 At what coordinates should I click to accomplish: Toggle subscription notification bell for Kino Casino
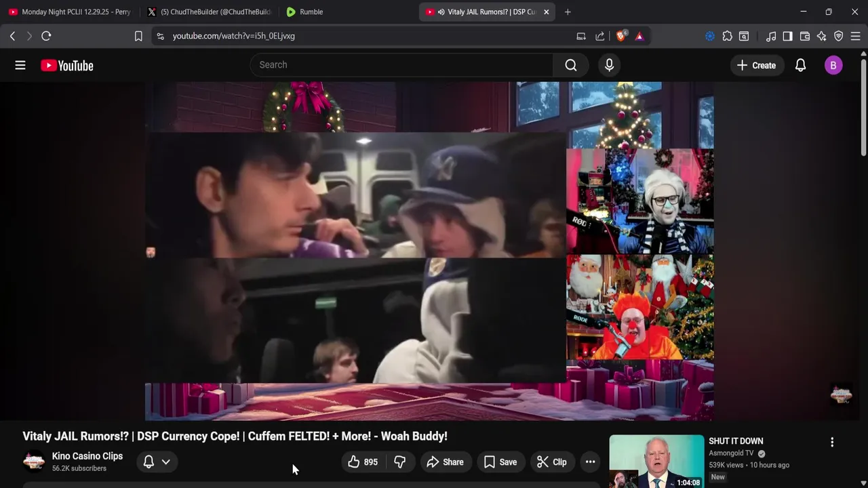pos(149,462)
